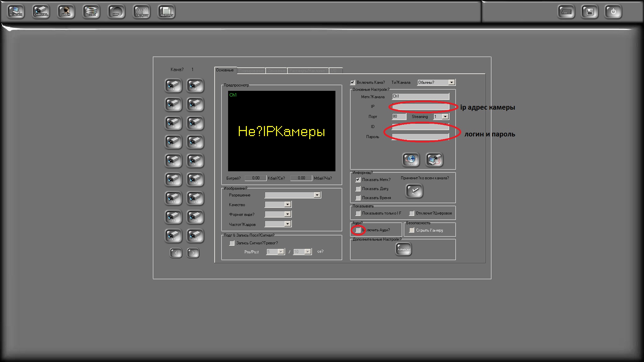
Task: Expand Разрешение dropdown selector
Action: coord(317,195)
